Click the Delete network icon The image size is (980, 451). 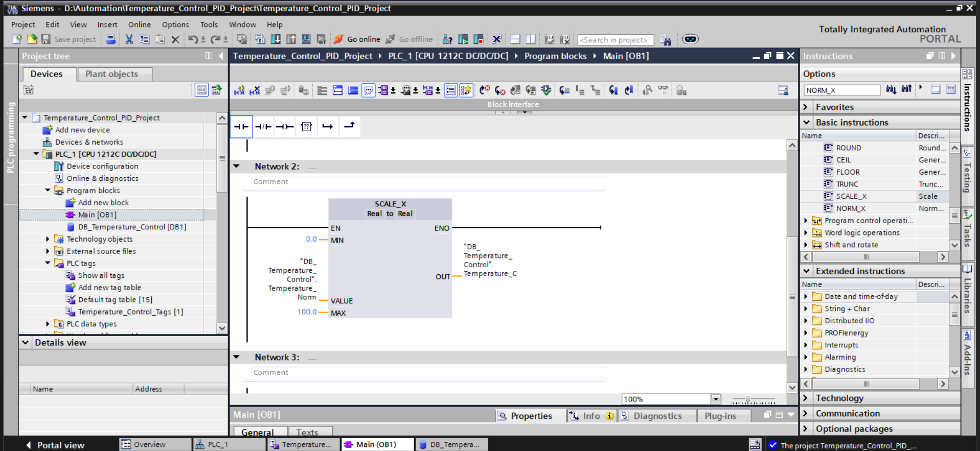click(x=255, y=90)
